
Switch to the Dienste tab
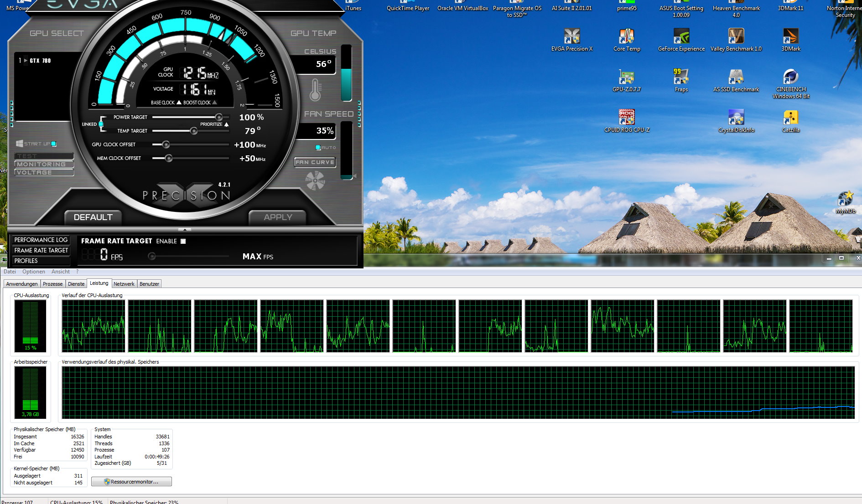[x=76, y=284]
